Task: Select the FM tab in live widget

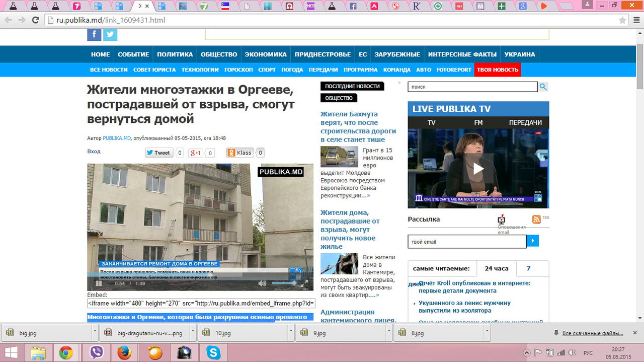Action: tap(478, 122)
